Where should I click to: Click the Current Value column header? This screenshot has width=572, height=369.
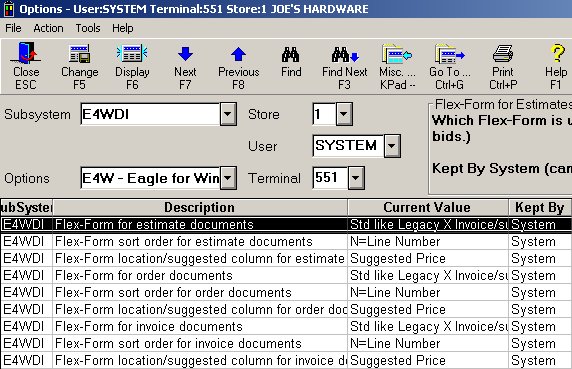coord(428,207)
